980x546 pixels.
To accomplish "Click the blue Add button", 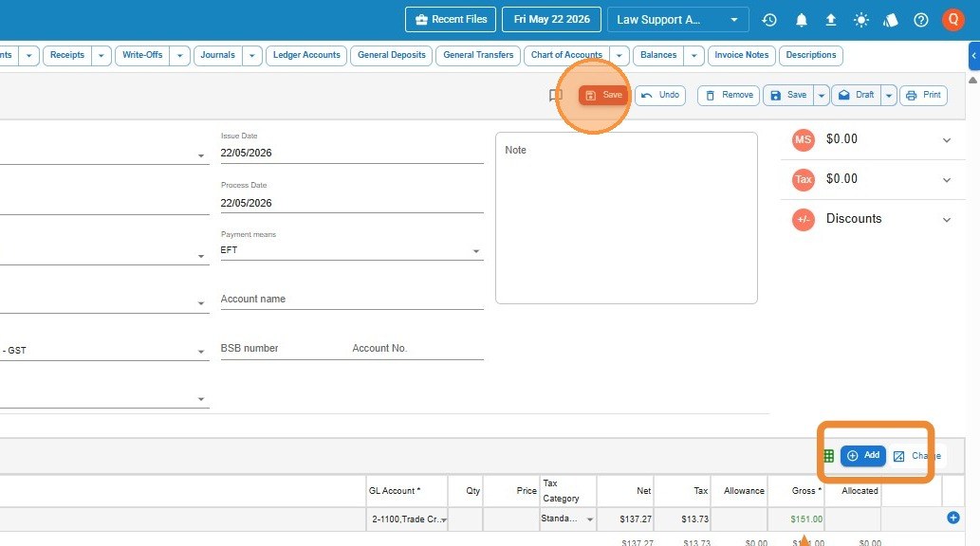I will click(x=863, y=455).
